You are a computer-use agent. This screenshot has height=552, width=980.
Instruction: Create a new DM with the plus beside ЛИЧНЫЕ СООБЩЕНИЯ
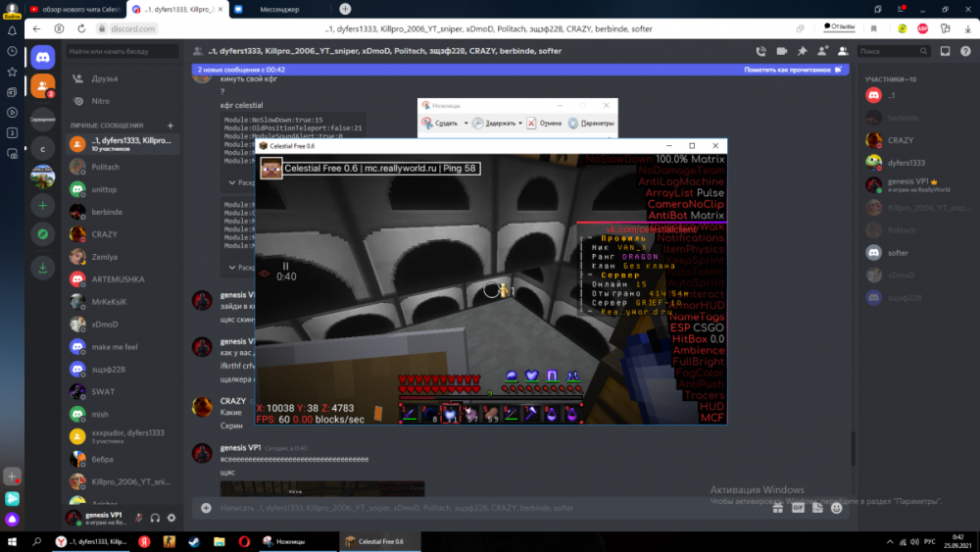[x=170, y=125]
